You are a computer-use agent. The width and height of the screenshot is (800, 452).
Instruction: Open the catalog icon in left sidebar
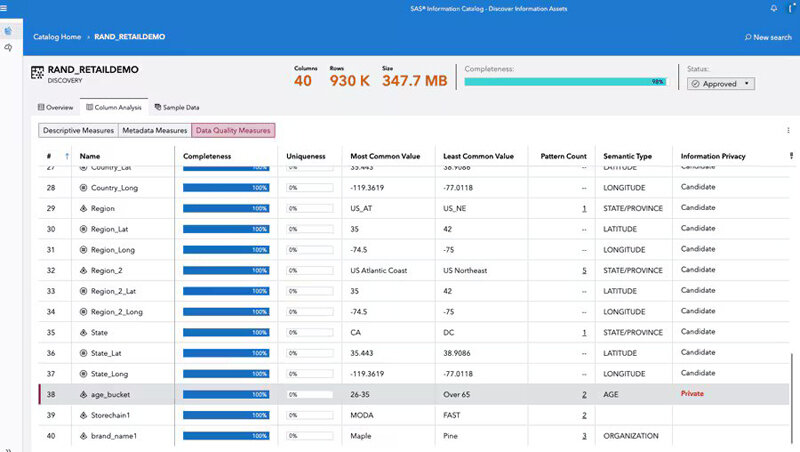pyautogui.click(x=9, y=31)
